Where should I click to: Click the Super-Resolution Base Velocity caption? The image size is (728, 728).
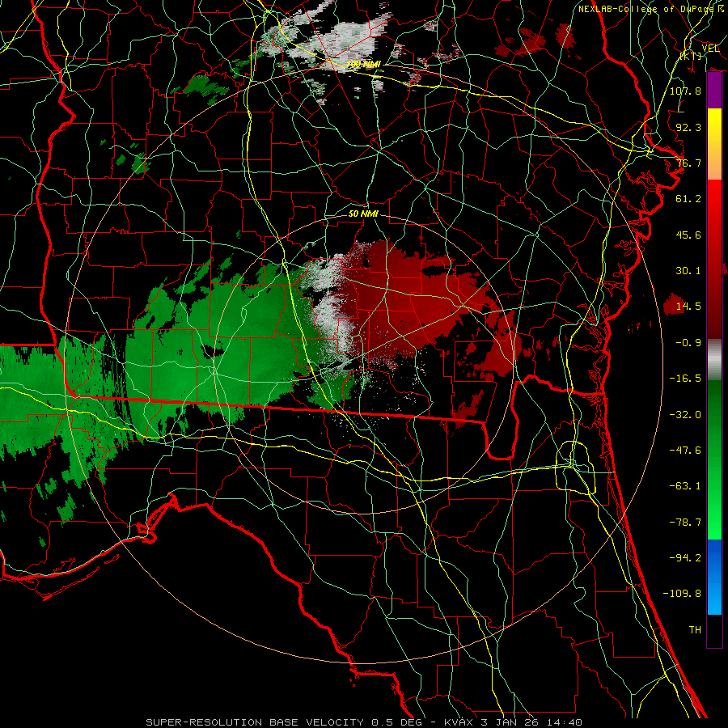(x=363, y=722)
